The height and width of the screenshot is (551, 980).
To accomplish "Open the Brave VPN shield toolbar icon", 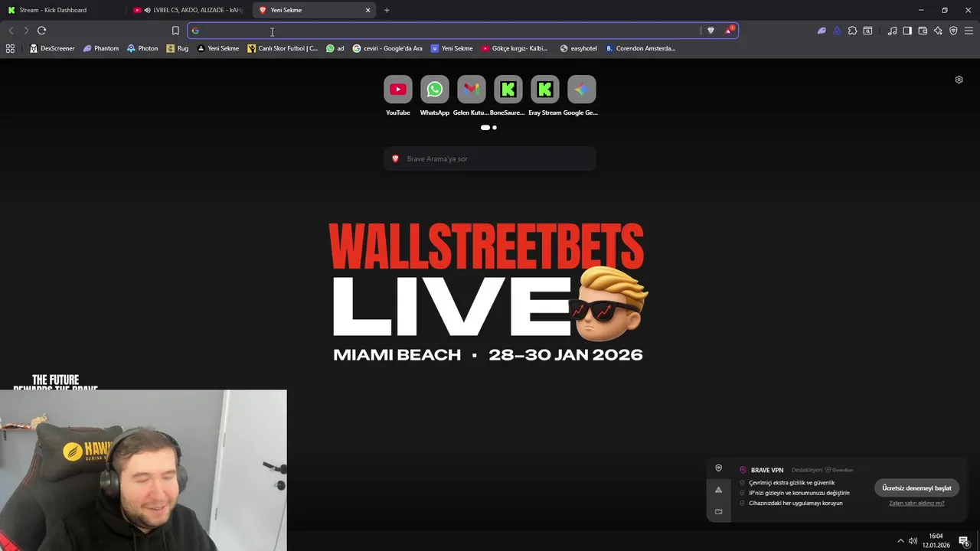I will (x=953, y=31).
